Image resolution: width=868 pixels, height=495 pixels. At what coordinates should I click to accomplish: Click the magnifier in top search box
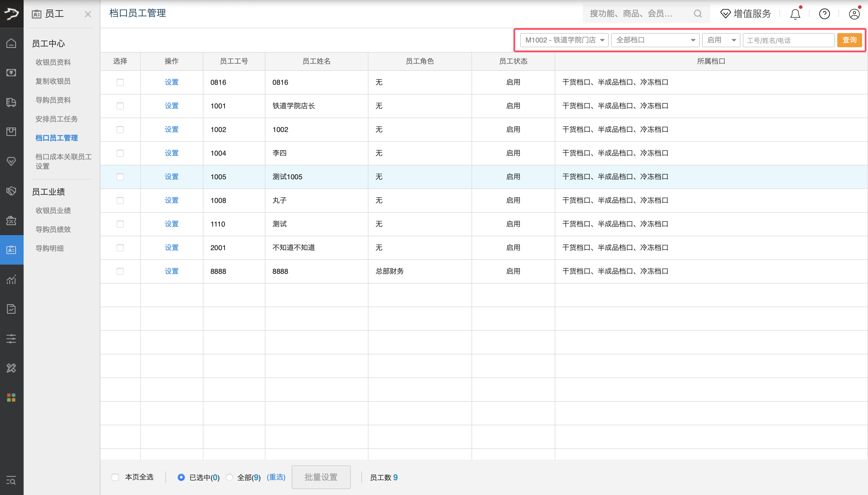tap(697, 14)
